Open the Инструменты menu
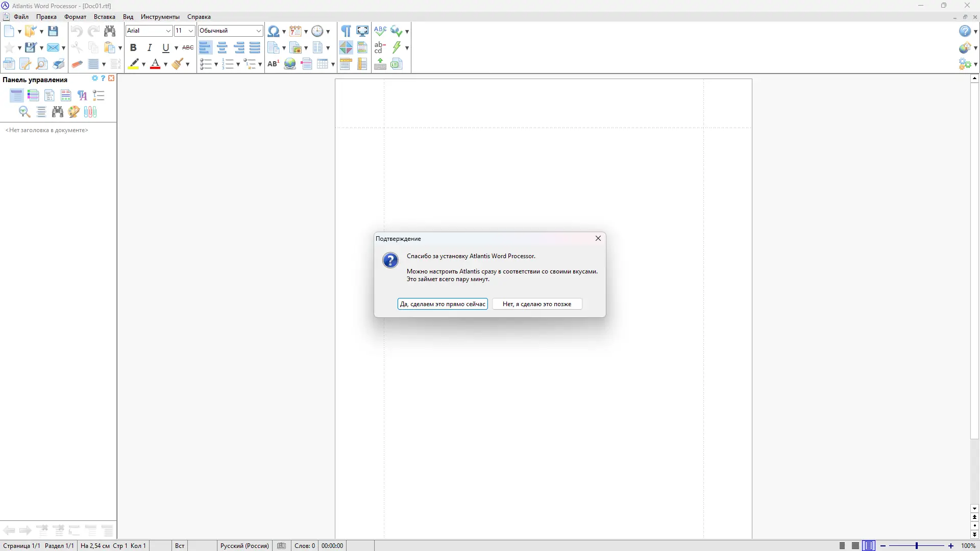Screen dimensions: 980x551 pyautogui.click(x=160, y=17)
